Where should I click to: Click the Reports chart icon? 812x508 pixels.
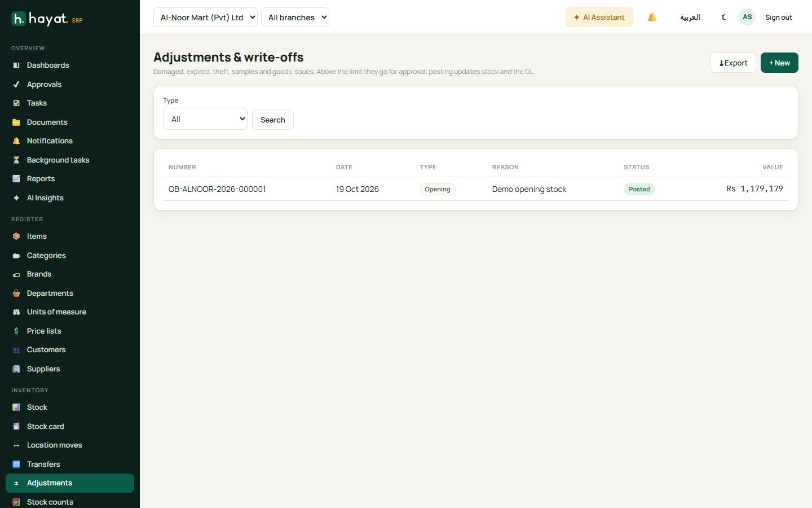16,179
